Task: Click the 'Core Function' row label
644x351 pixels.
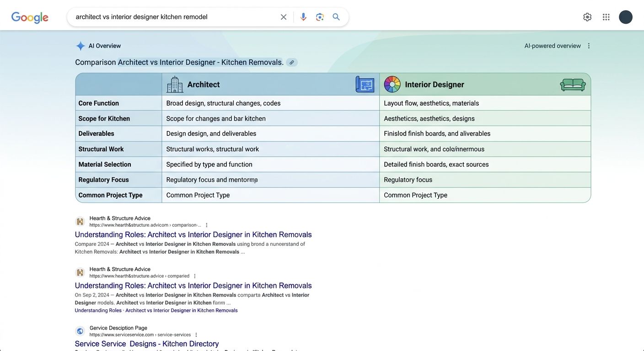Action: 99,103
